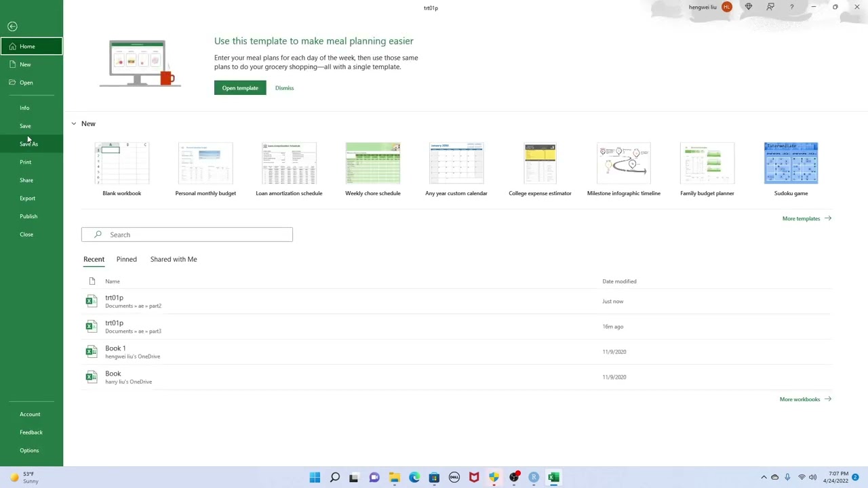Viewport: 868px width, 488px height.
Task: Open Windows Security shield on the taskbar
Action: tap(494, 477)
